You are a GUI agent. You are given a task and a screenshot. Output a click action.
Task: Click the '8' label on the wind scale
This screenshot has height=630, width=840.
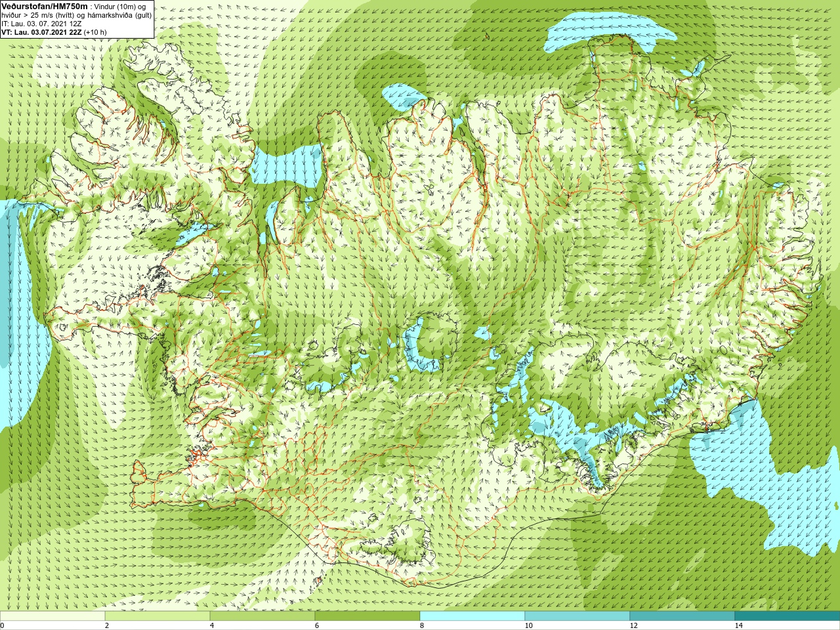423,625
